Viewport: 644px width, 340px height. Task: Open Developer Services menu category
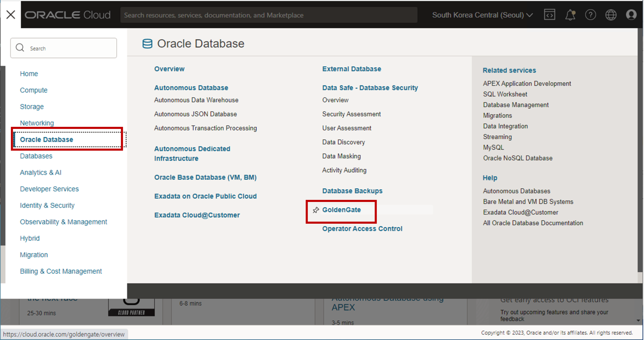(49, 189)
